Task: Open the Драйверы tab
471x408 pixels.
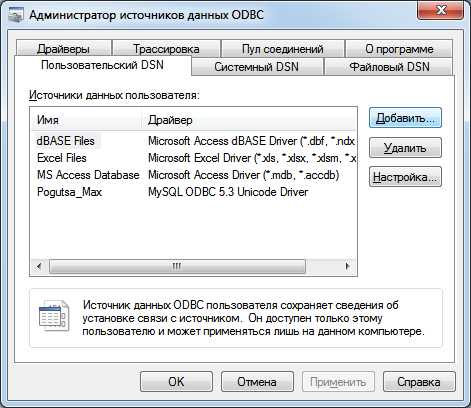Action: pyautogui.click(x=63, y=49)
